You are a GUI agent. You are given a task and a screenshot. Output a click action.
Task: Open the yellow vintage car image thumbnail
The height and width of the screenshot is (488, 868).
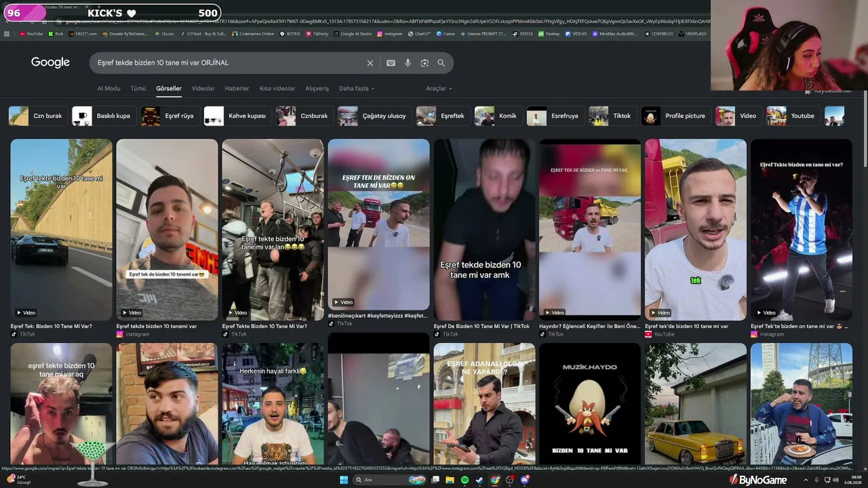696,404
